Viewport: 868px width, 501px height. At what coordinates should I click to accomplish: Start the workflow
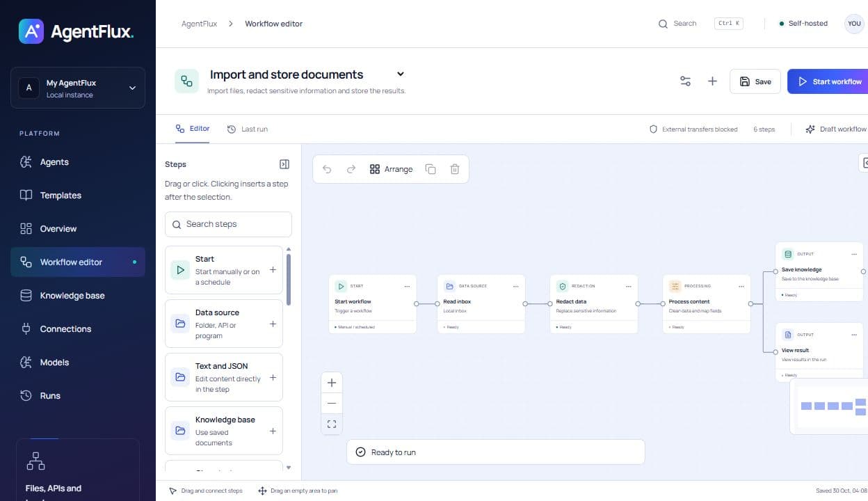828,81
